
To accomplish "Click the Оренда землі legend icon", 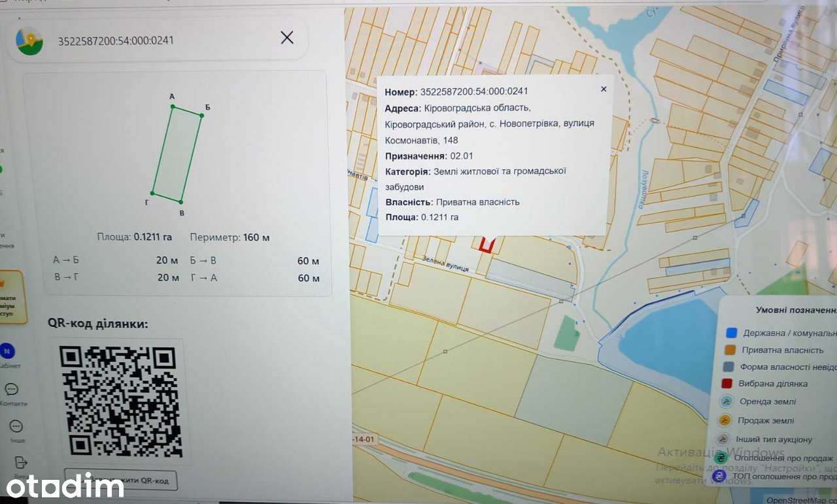I will coord(725,401).
